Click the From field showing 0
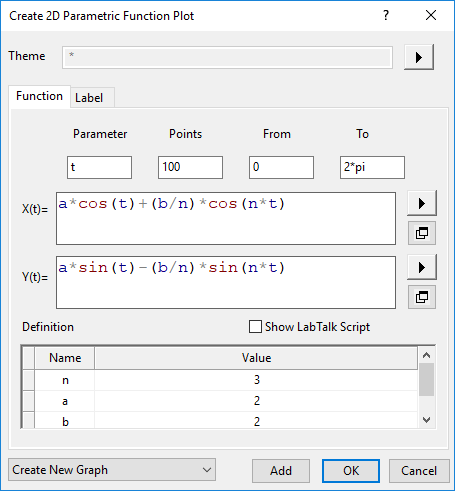Viewport: 455px width, 491px height. [x=281, y=167]
